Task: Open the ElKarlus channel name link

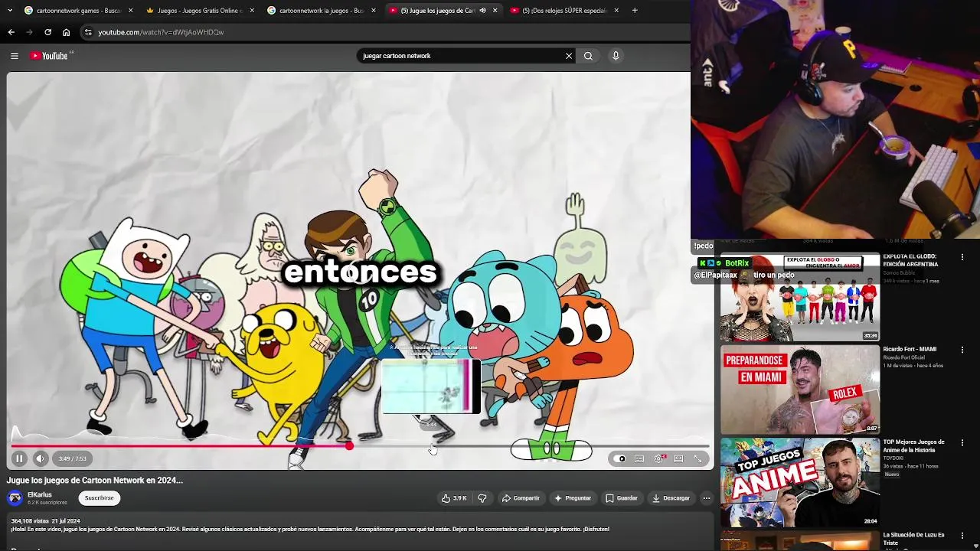Action: (x=40, y=495)
